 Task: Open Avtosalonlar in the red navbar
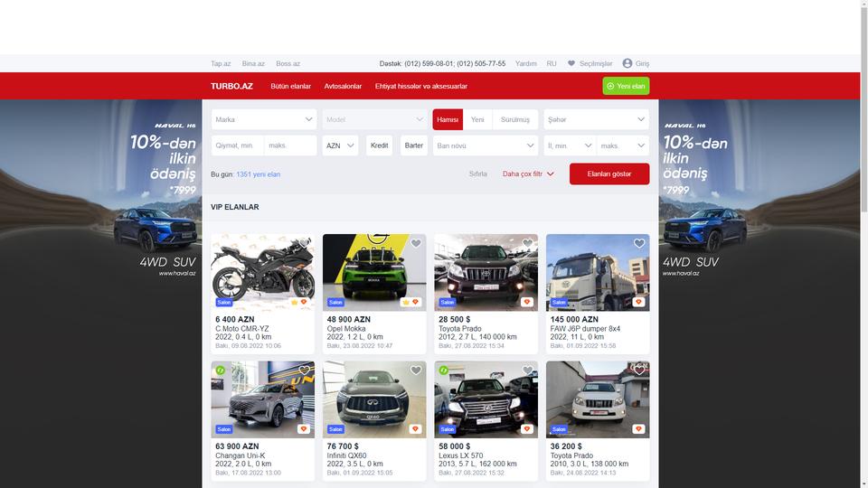(343, 87)
